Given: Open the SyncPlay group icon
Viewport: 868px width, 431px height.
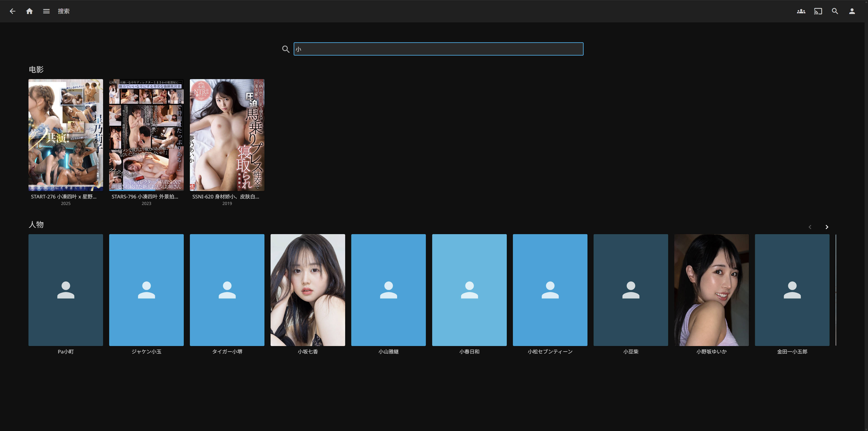Looking at the screenshot, I should coord(801,11).
